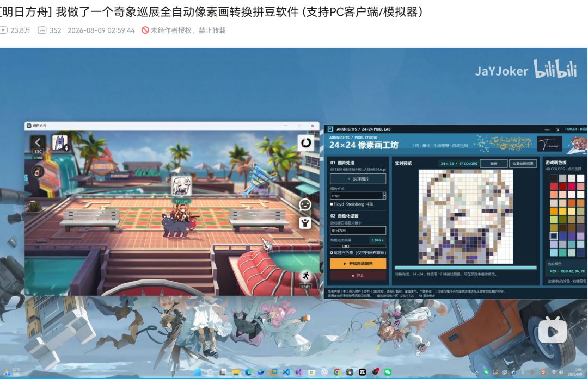
Task: Click the light blue conversion progress bar
Action: tap(465, 268)
